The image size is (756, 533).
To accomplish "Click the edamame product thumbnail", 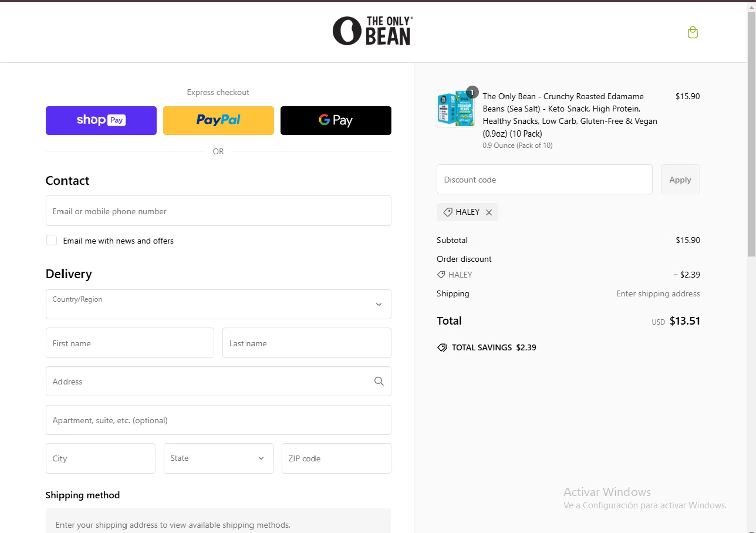I will point(456,108).
